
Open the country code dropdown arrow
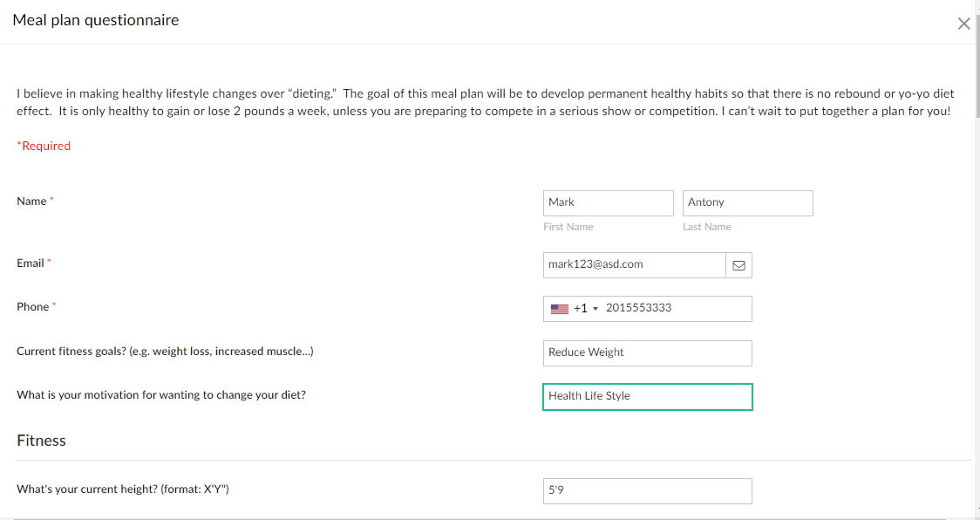[x=595, y=309]
